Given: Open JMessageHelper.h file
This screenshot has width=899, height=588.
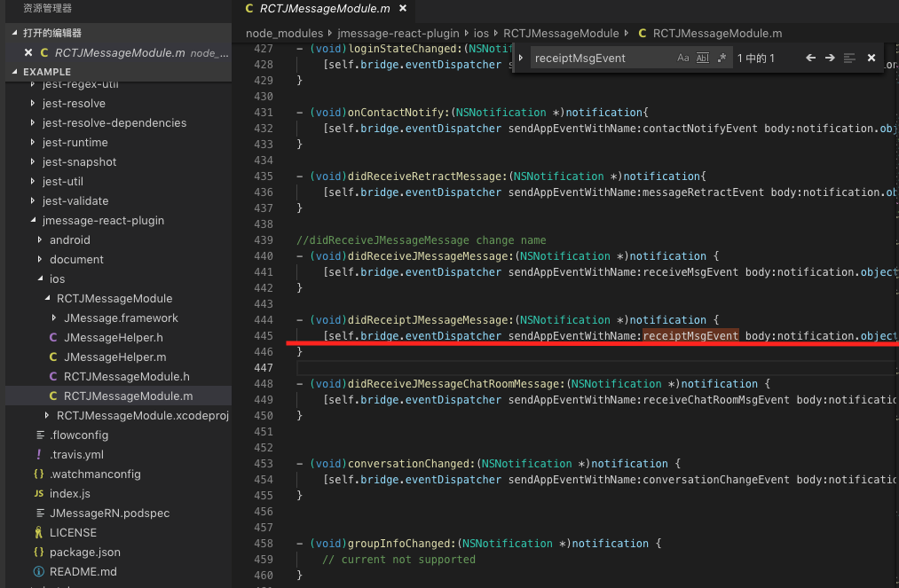Looking at the screenshot, I should (x=118, y=338).
